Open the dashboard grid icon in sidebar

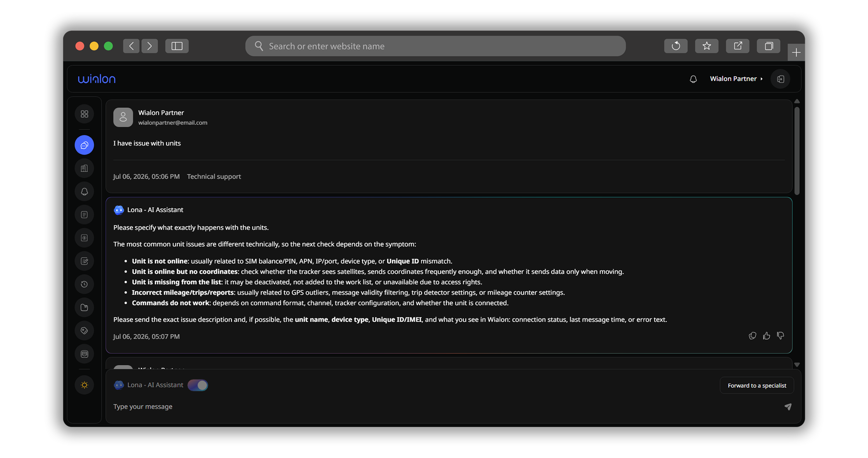coord(84,114)
